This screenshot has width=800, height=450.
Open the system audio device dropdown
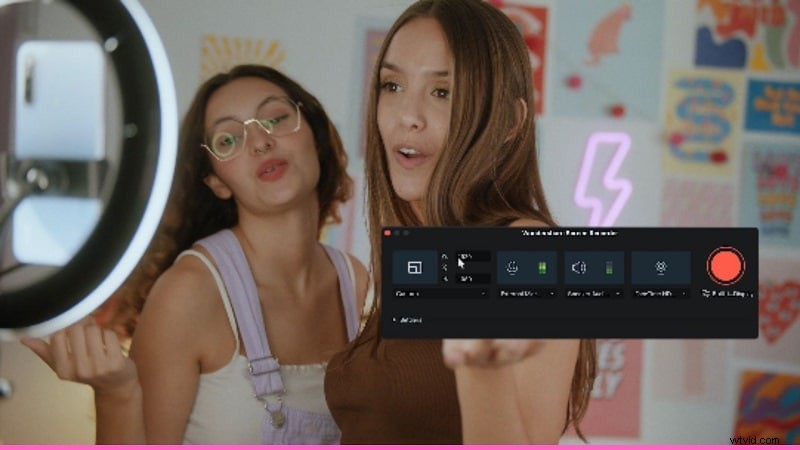tap(594, 294)
